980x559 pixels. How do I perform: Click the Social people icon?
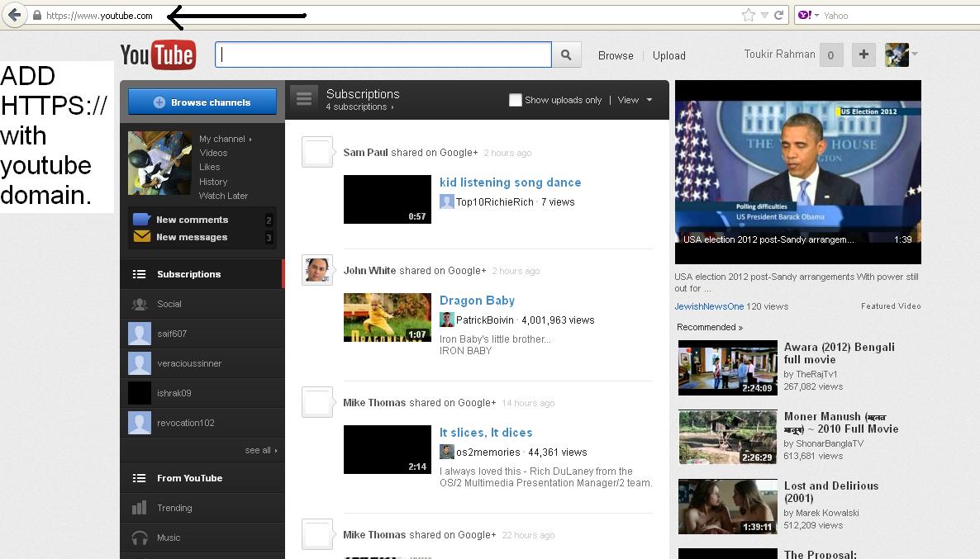click(140, 304)
